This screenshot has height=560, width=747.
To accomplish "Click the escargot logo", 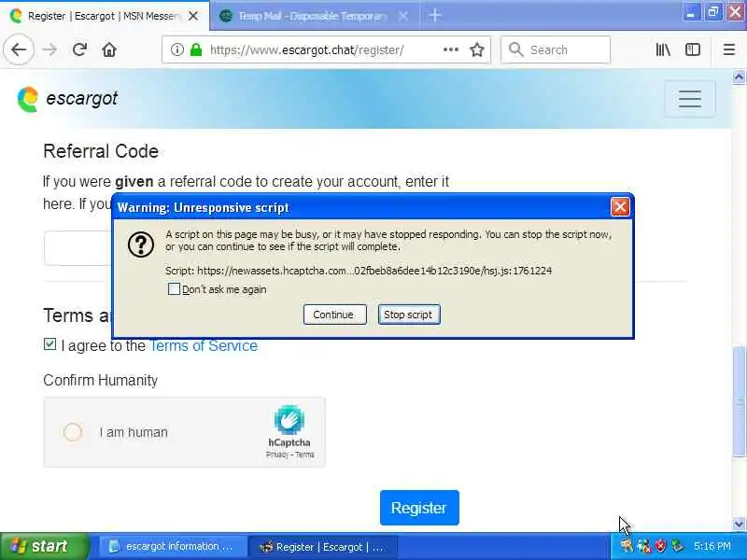I will tap(67, 99).
